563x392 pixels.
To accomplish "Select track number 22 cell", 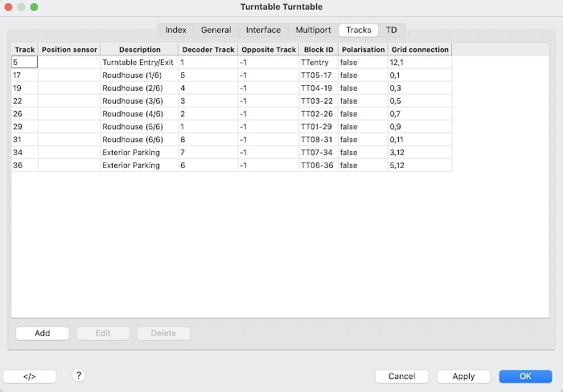I will point(24,101).
